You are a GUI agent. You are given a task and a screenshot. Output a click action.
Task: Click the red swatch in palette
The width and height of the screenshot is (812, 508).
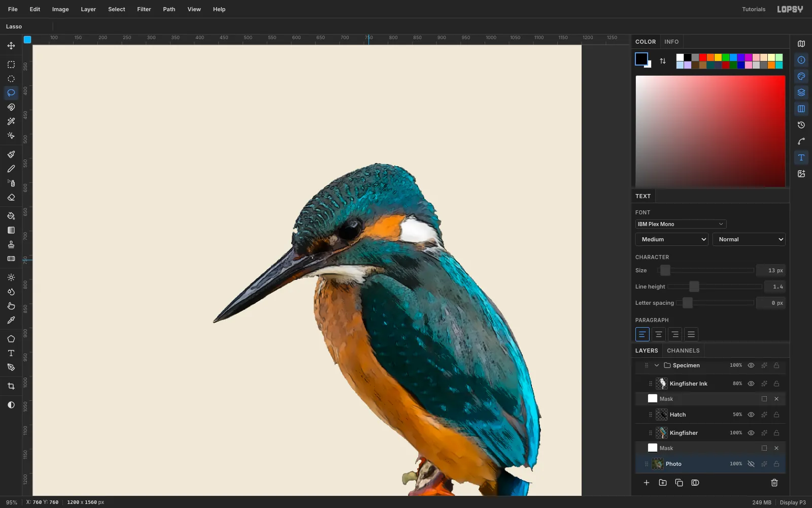703,57
